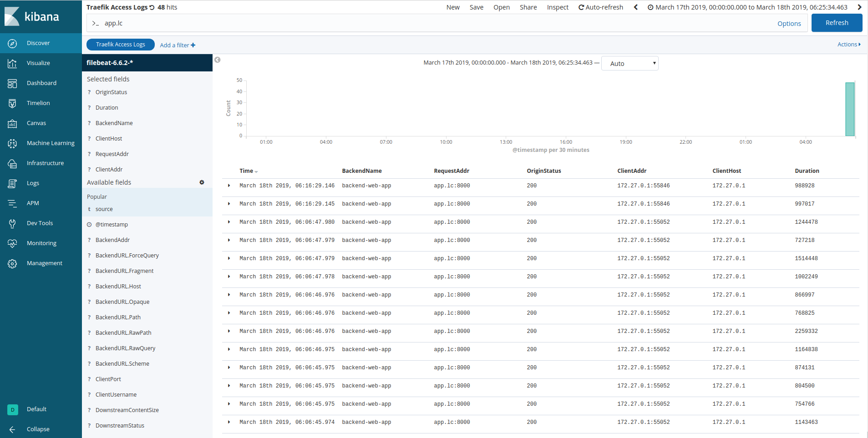
Task: Open the Dashboard section
Action: pos(41,83)
